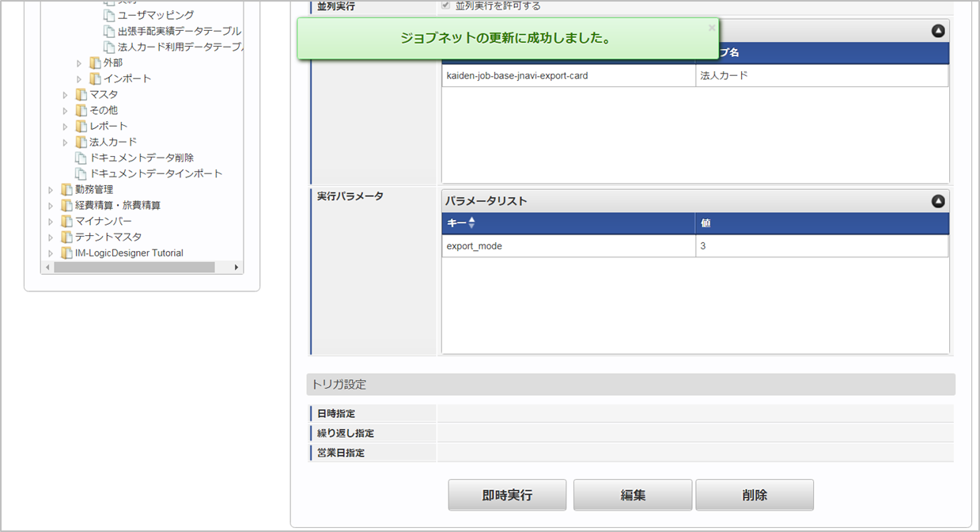Image resolution: width=980 pixels, height=532 pixels.
Task: Click the 日時指定 row label
Action: (335, 413)
